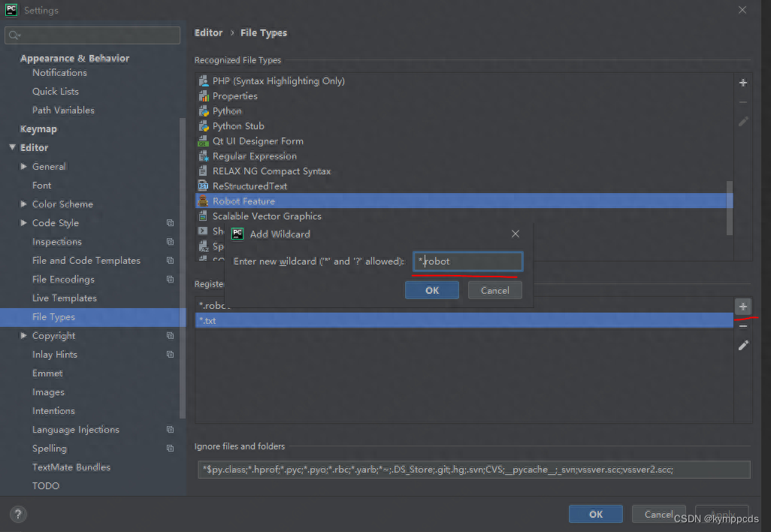Click inside the wildcard text input field
771x532 pixels.
pyautogui.click(x=467, y=261)
